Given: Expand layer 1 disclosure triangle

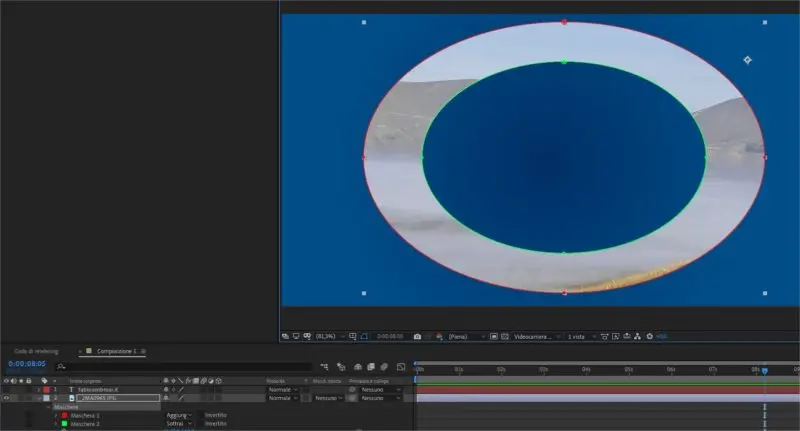Looking at the screenshot, I should pos(39,390).
